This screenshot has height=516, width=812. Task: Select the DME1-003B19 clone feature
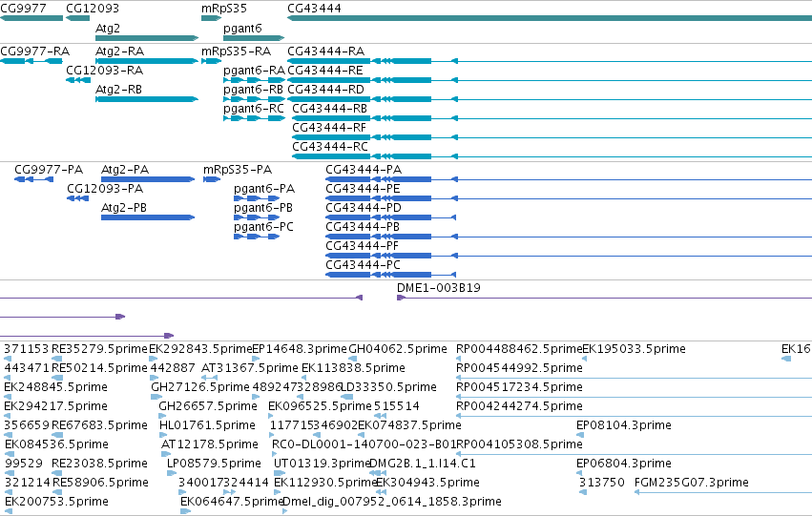439,288
